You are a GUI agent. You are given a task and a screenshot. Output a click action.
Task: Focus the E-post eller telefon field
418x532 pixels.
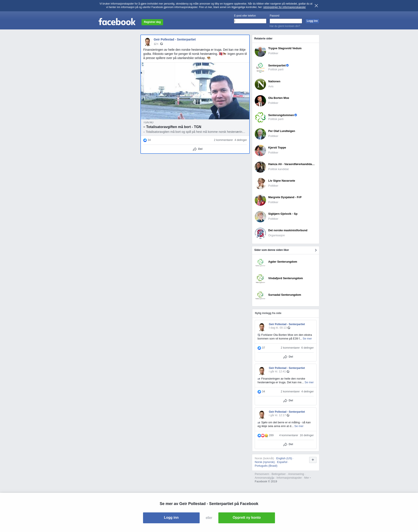point(250,21)
